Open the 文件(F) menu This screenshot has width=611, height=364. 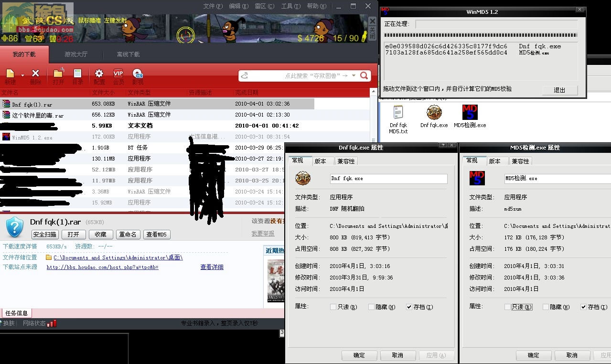click(x=213, y=6)
